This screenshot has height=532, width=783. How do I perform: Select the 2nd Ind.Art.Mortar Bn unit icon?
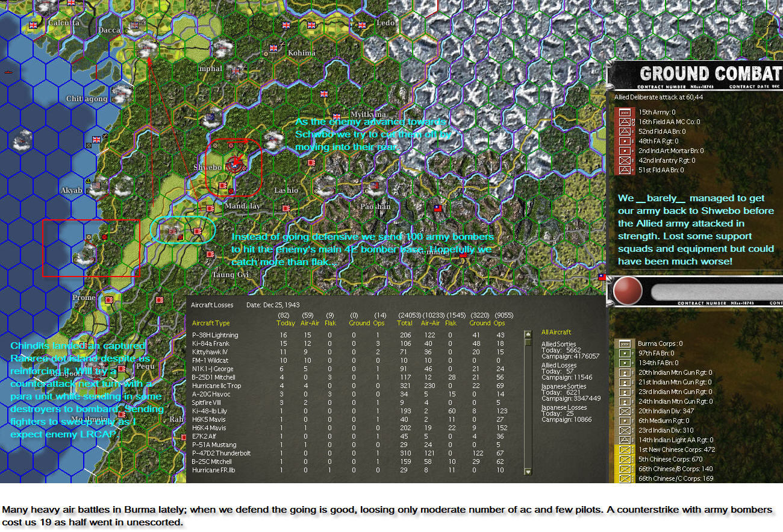click(x=625, y=151)
